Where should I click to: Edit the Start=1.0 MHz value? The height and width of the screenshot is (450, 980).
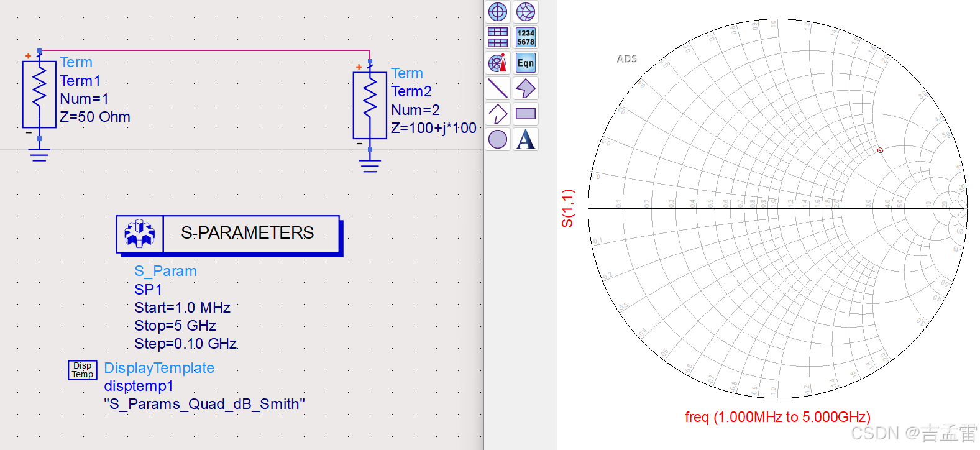(x=182, y=308)
